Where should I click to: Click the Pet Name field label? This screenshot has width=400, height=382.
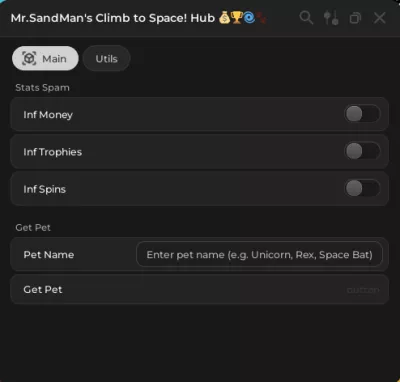click(x=49, y=255)
